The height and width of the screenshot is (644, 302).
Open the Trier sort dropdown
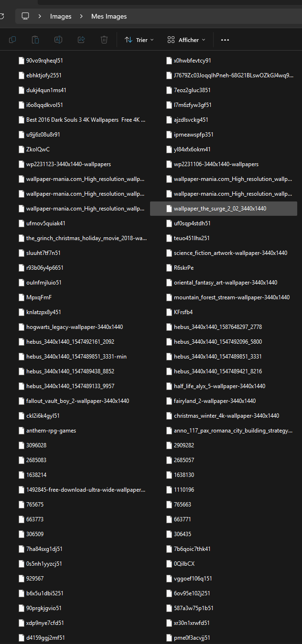click(139, 40)
